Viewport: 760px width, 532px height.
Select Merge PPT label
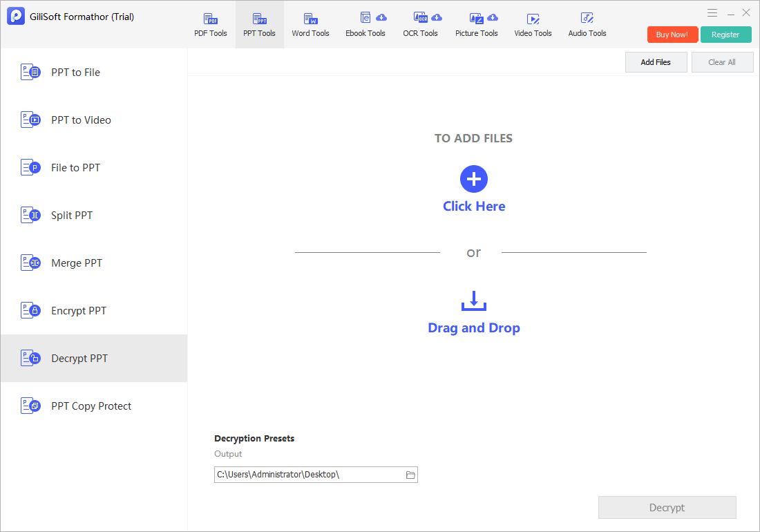(77, 263)
